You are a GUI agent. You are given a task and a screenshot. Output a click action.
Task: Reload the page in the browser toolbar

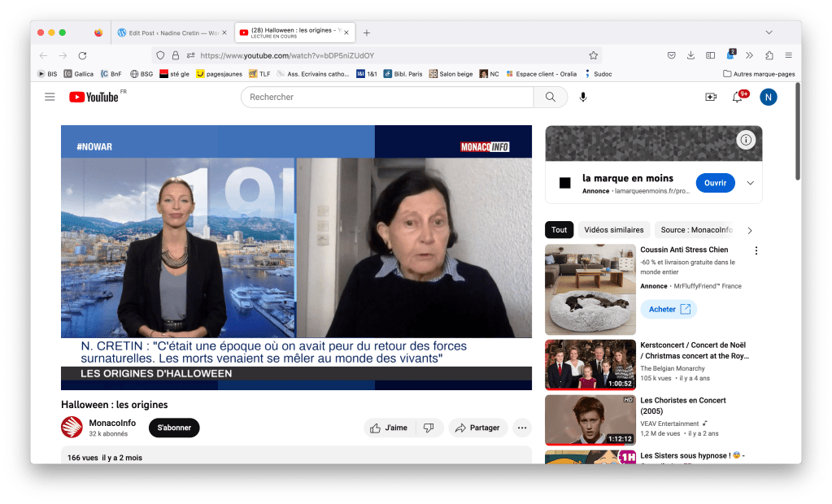82,55
